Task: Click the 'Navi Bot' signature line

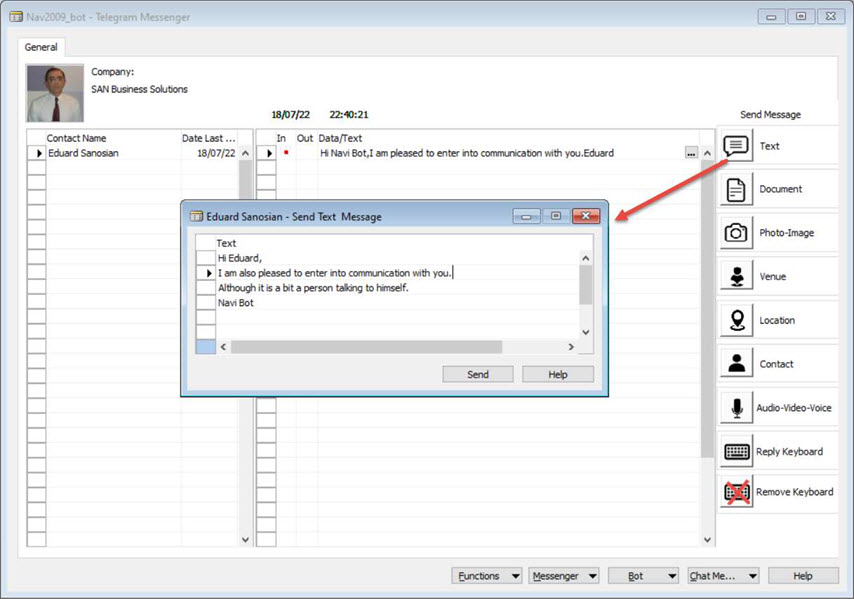Action: point(236,303)
